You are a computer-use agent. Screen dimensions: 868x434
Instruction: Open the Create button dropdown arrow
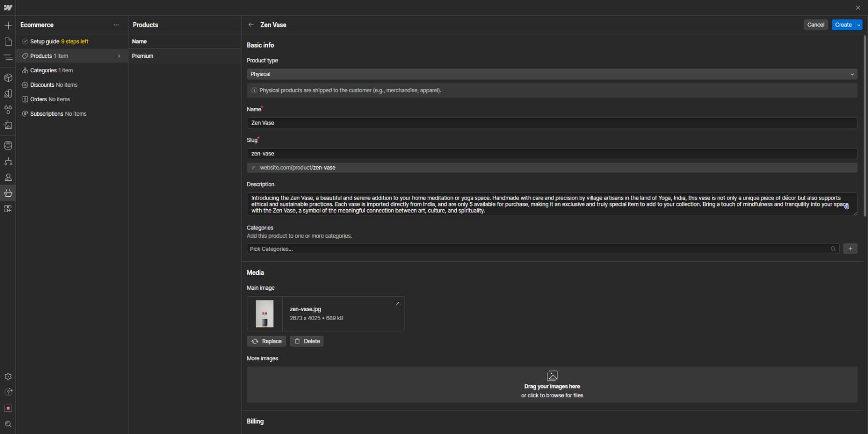(x=858, y=25)
